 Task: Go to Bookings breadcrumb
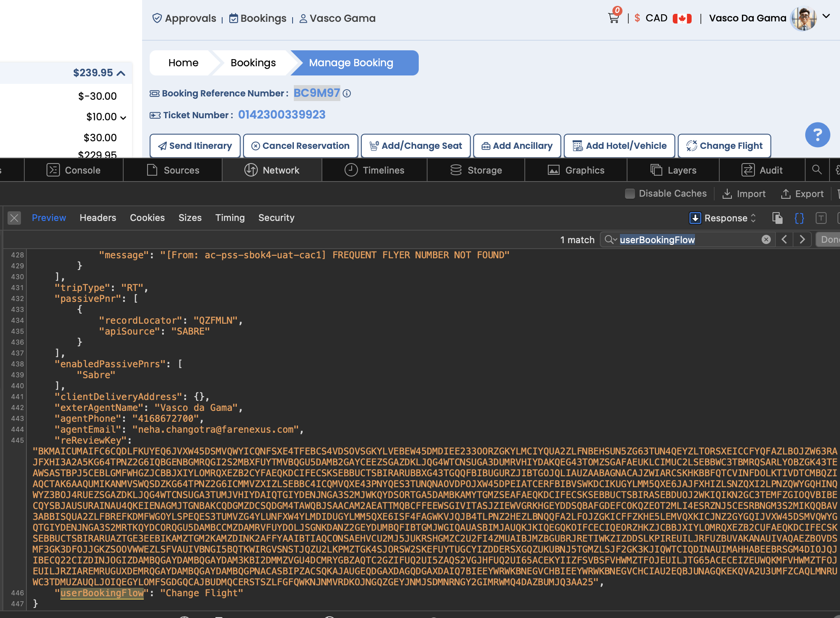click(x=253, y=63)
